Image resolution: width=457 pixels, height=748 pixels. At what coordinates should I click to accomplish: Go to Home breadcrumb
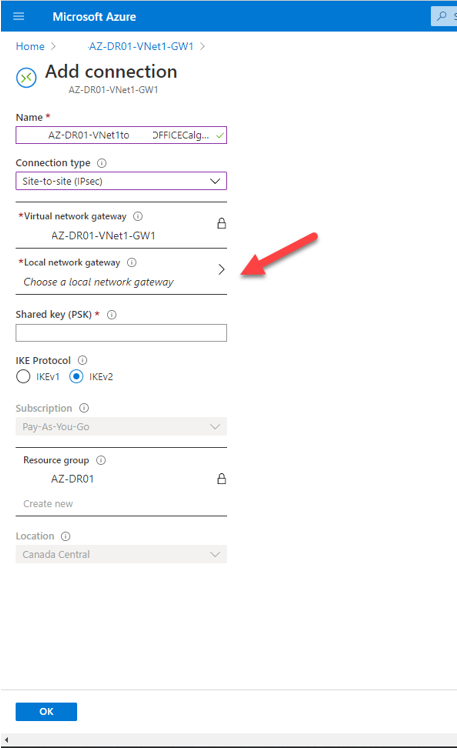pyautogui.click(x=30, y=46)
